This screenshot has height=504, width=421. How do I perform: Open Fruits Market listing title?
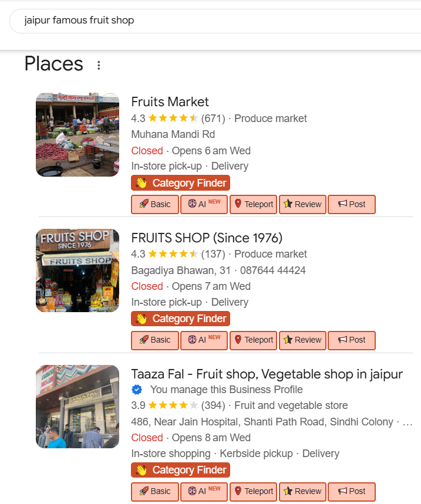pos(170,102)
